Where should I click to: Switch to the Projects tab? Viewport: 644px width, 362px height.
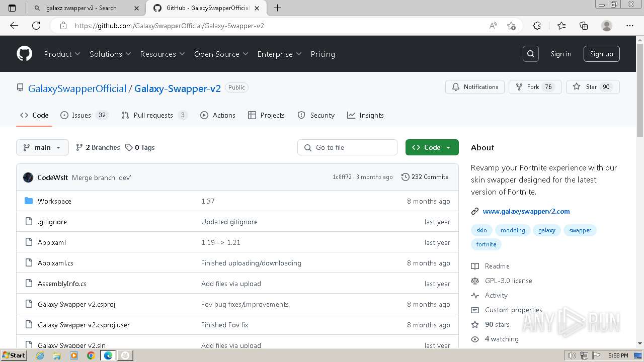(266, 115)
